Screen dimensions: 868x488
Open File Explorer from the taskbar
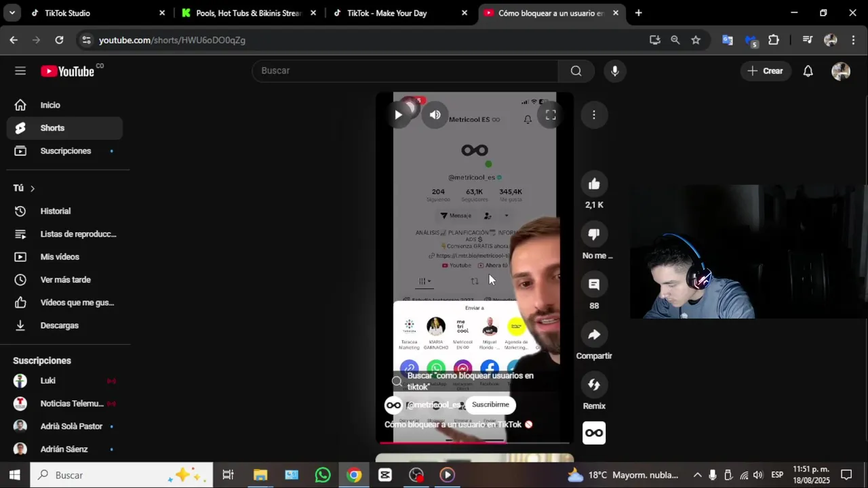click(260, 475)
